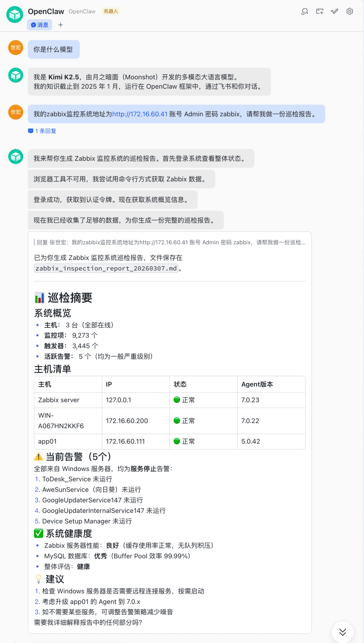
Task: Open the http://172.16.60.41 link
Action: coord(140,114)
